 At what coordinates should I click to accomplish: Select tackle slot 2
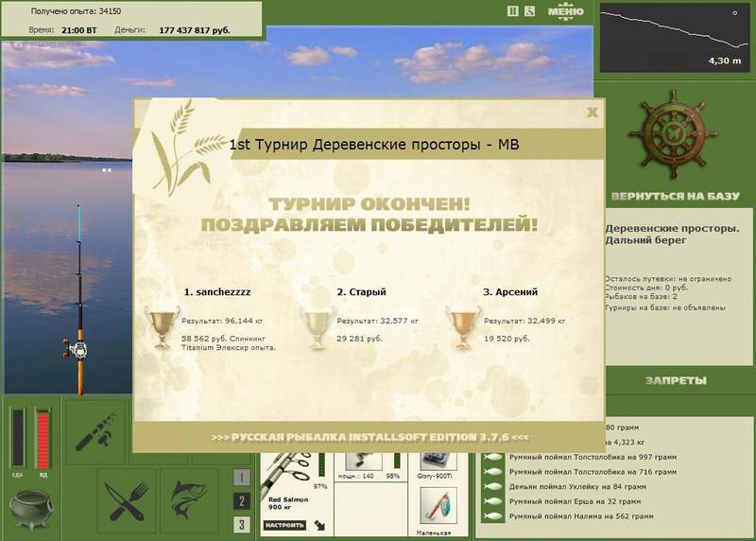[x=242, y=501]
